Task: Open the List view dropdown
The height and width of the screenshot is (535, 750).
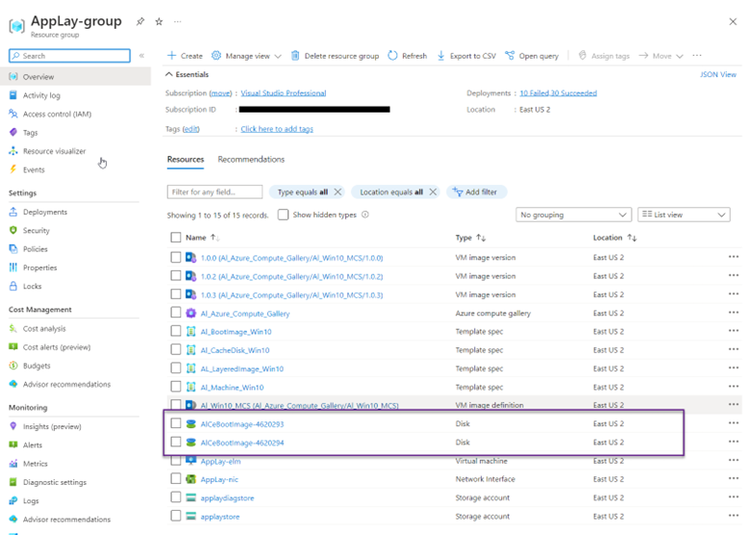Action: (x=684, y=215)
